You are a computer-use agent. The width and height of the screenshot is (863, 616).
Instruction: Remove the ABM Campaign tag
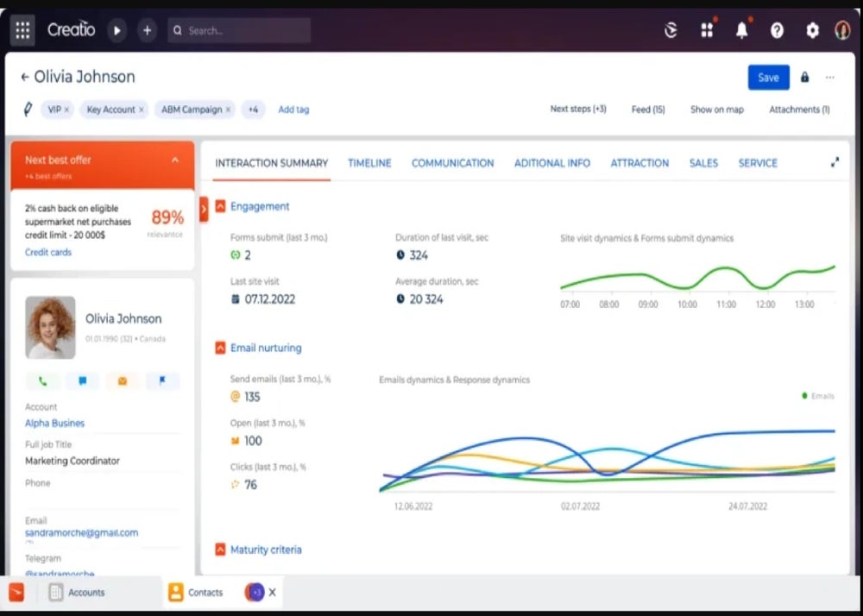click(x=228, y=110)
